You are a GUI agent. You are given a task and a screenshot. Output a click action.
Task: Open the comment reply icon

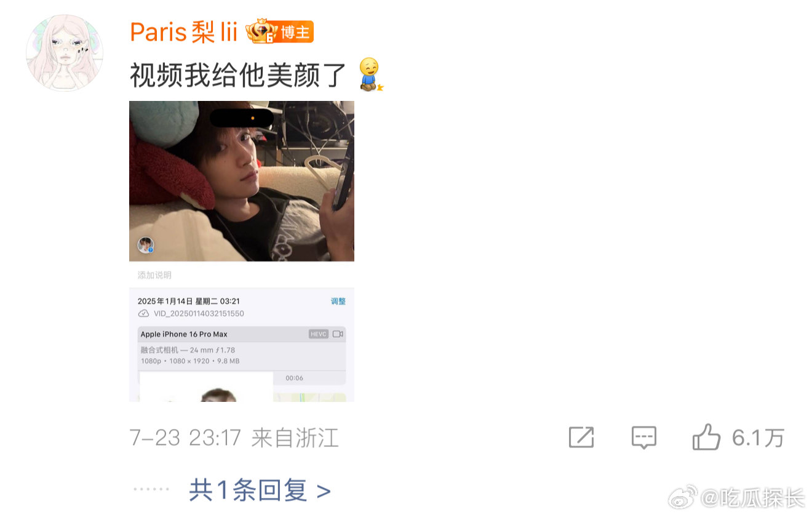pos(644,438)
